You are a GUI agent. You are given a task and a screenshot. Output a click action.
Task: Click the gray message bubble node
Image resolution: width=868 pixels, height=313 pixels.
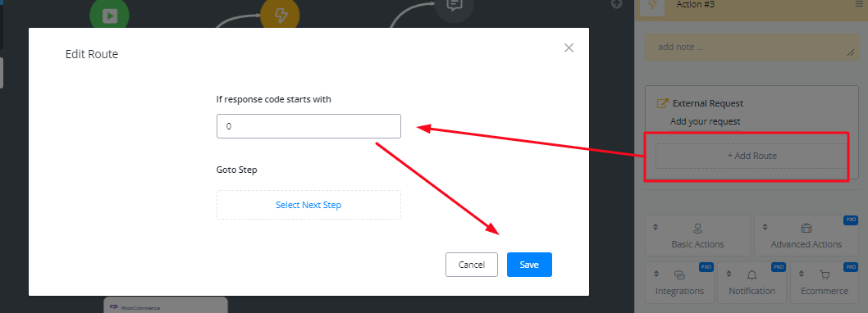click(455, 9)
